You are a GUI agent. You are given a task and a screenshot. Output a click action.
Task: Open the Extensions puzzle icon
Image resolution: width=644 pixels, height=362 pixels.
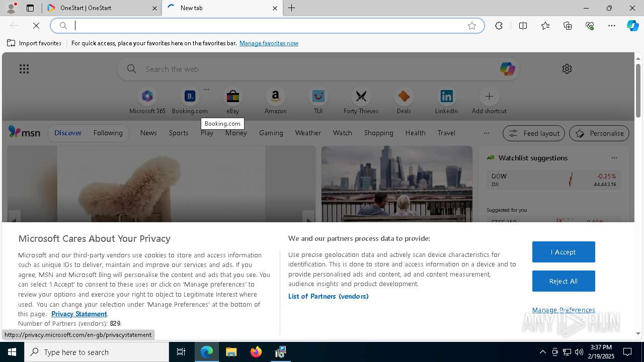pos(499,26)
